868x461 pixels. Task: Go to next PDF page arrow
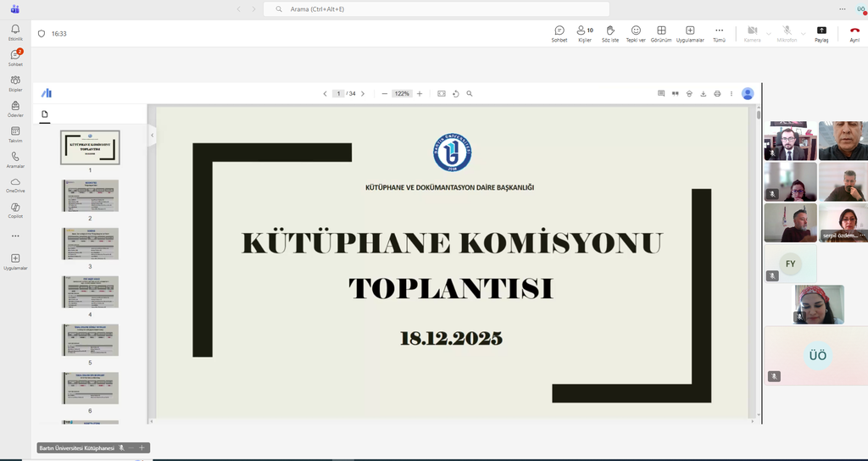coord(363,94)
